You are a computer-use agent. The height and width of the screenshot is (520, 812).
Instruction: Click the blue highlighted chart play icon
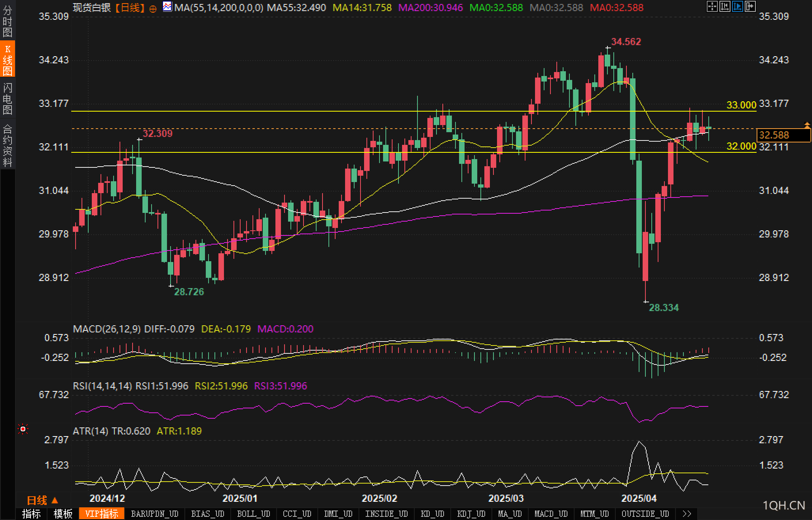coord(737,6)
